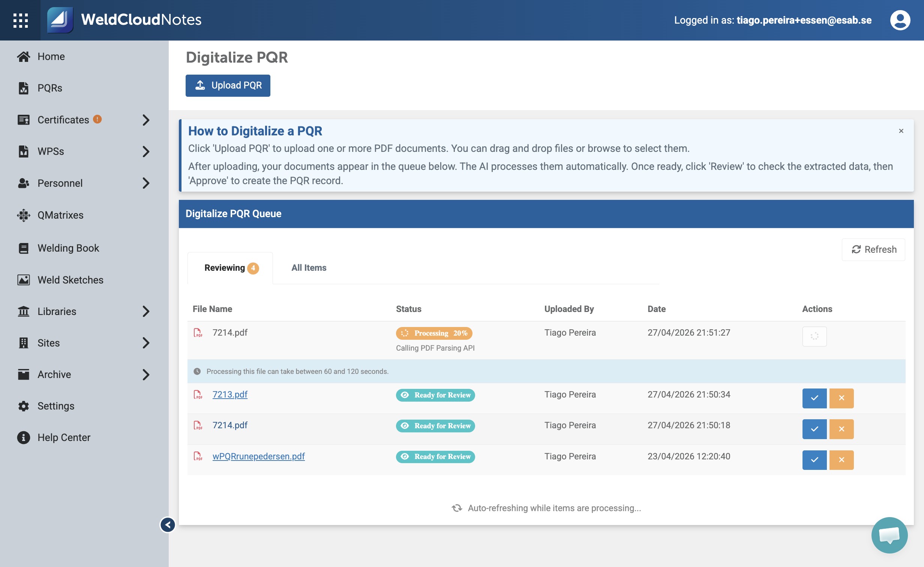Open the user profile avatar icon
Image resolution: width=924 pixels, height=567 pixels.
pos(900,20)
